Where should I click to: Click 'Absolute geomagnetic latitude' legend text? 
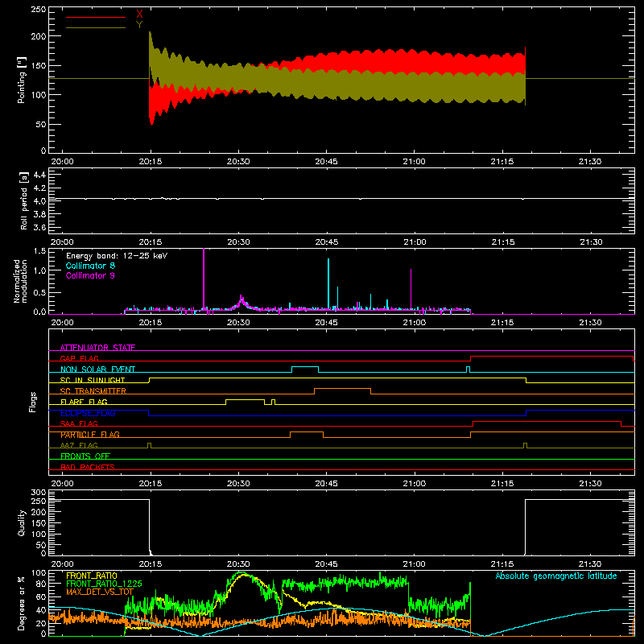point(556,576)
